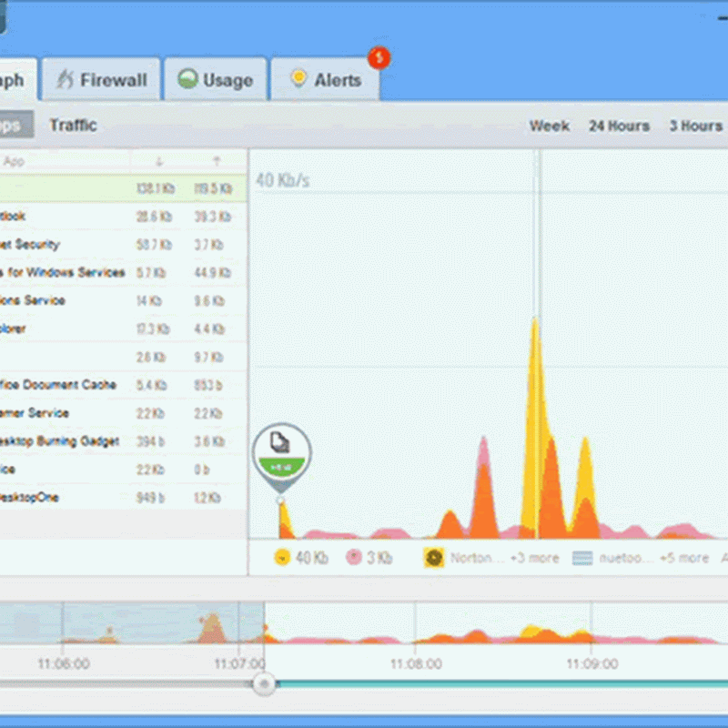This screenshot has height=728, width=728.
Task: Click the 58.7 Kb download value
Action: (x=154, y=245)
